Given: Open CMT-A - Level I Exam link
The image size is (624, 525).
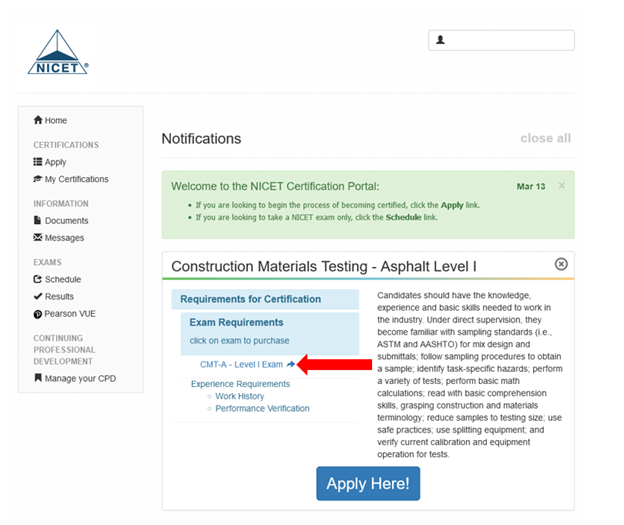Looking at the screenshot, I should coord(241,365).
